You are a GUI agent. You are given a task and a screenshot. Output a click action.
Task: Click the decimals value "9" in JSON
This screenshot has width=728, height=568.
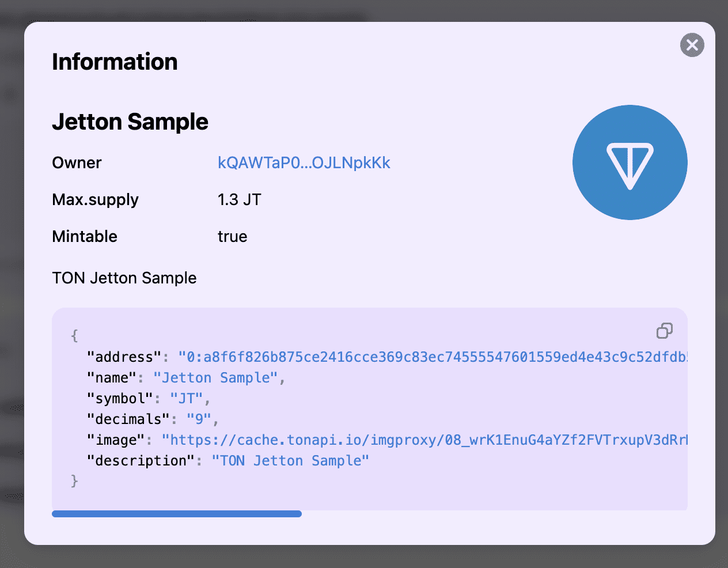pyautogui.click(x=199, y=419)
